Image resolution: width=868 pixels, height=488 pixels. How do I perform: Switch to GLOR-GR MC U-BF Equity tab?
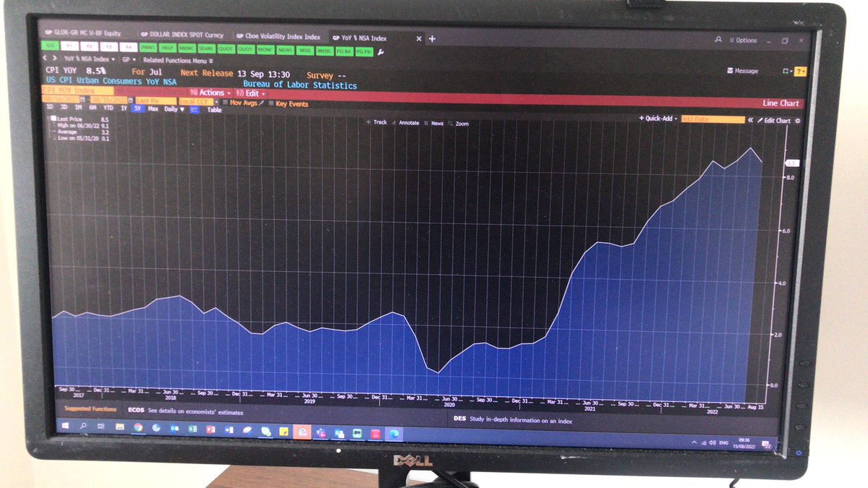click(x=83, y=33)
